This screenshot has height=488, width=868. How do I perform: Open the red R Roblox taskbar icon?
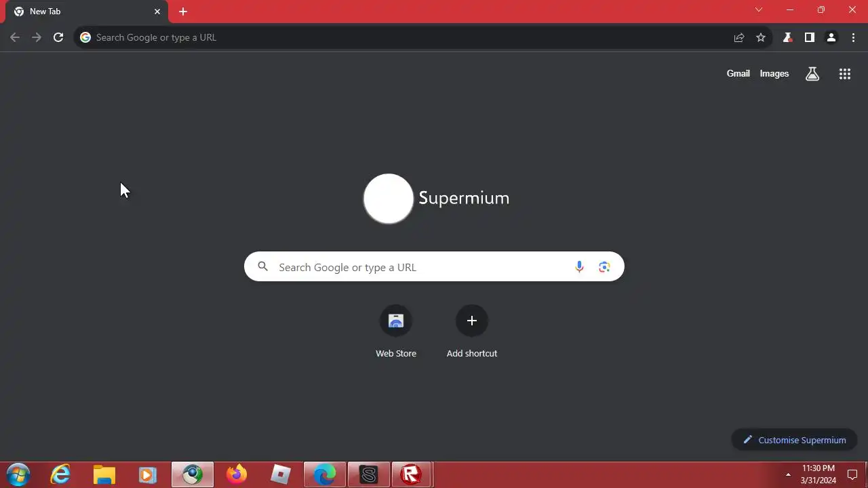point(412,474)
